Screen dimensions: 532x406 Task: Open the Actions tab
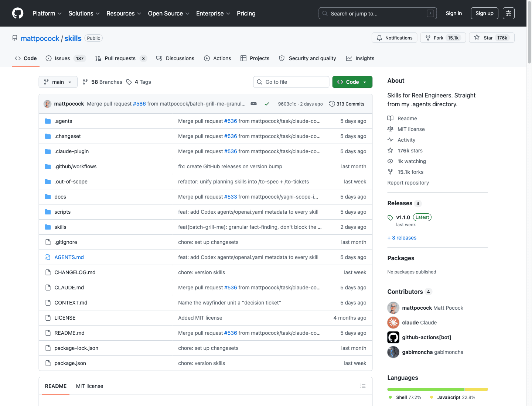(217, 58)
